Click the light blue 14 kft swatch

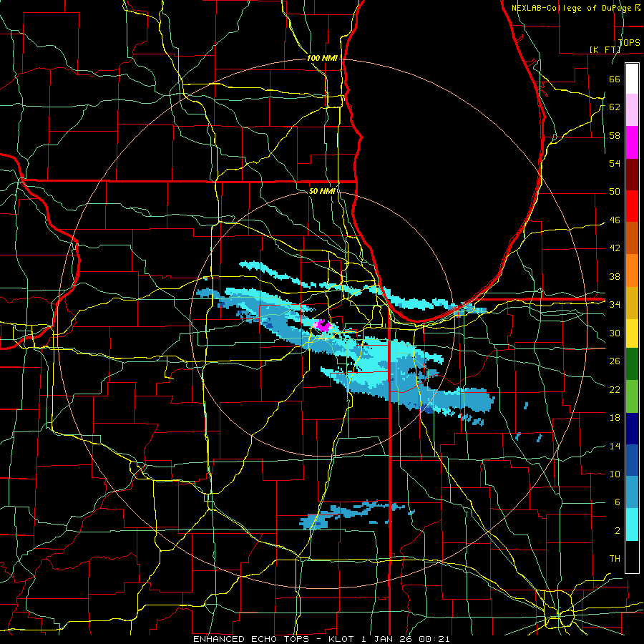click(632, 492)
